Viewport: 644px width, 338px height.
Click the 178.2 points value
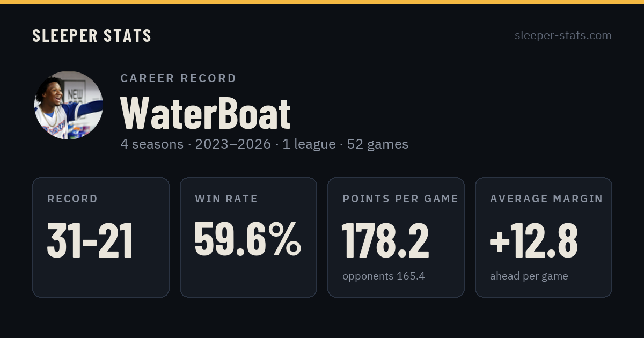(x=385, y=240)
